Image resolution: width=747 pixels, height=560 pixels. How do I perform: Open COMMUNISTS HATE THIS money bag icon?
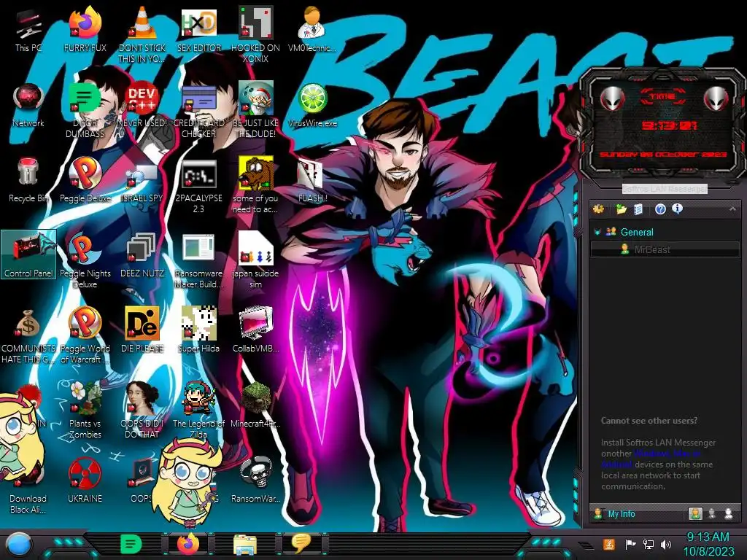coord(28,336)
